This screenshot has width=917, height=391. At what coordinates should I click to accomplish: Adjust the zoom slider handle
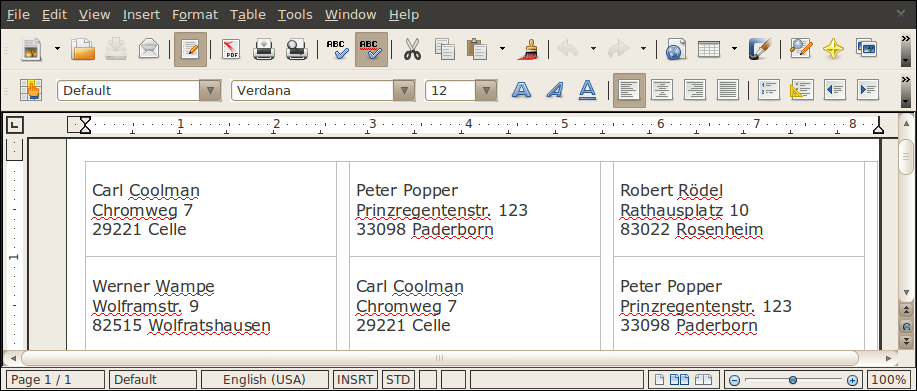(792, 379)
